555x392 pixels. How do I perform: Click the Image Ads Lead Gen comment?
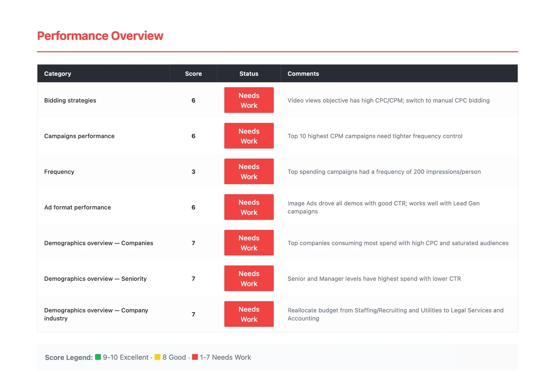(x=384, y=207)
